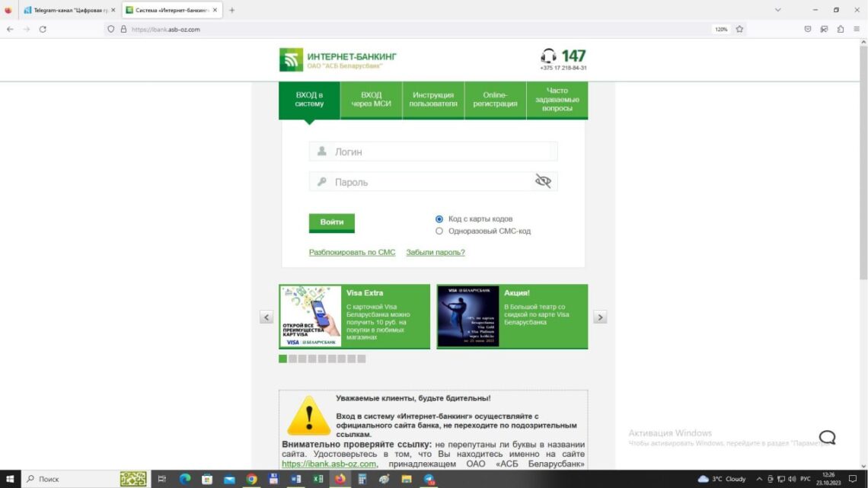868x488 pixels.
Task: Open "Часто задаваемые вопросы" tab
Action: (x=557, y=100)
